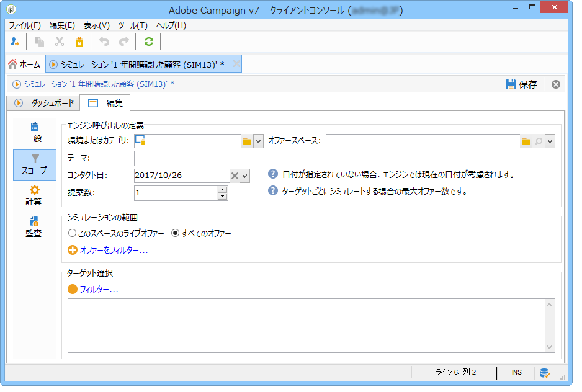
Task: Click help icon next to date hint
Action: (273, 174)
